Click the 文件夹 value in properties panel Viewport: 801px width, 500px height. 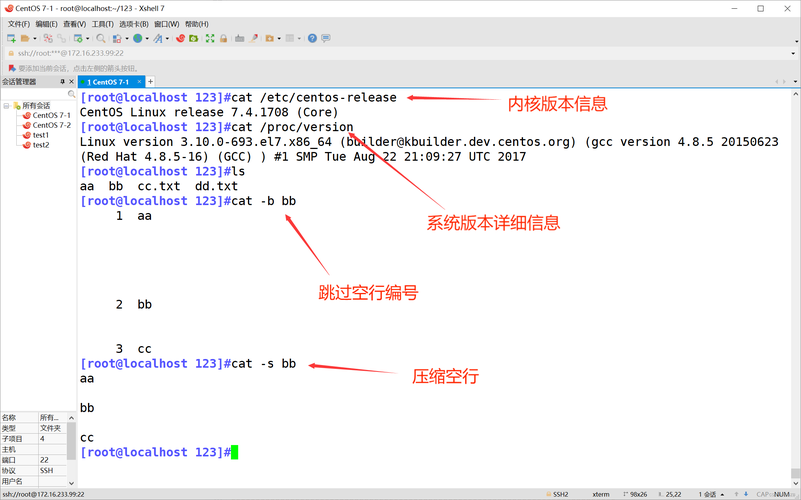(x=53, y=428)
